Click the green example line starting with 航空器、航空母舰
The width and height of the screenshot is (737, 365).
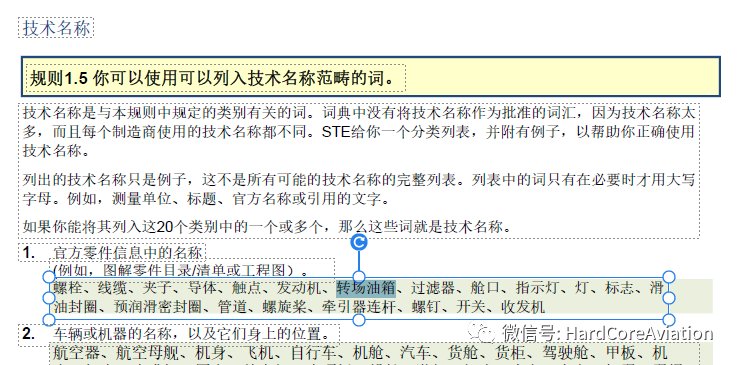tap(360, 352)
